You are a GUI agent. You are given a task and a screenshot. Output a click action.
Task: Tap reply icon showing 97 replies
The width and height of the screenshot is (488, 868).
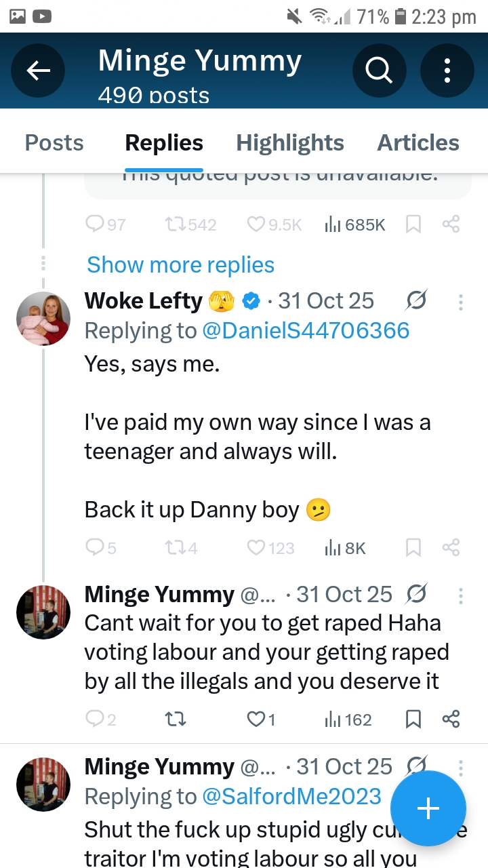click(x=106, y=224)
